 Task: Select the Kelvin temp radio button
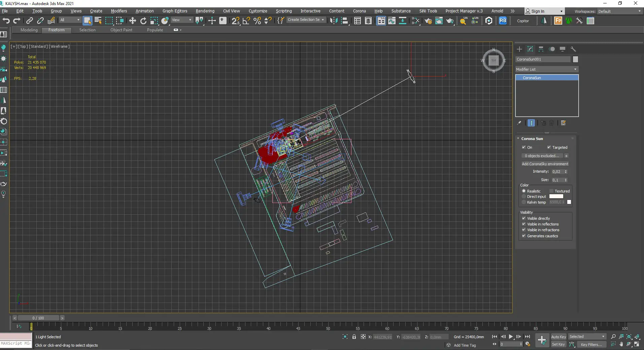point(524,202)
